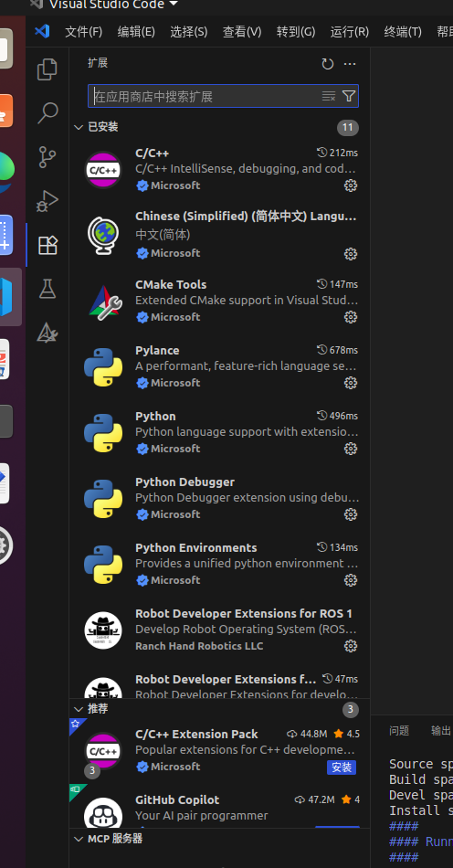Click the VS Code logo icon

coord(42,31)
